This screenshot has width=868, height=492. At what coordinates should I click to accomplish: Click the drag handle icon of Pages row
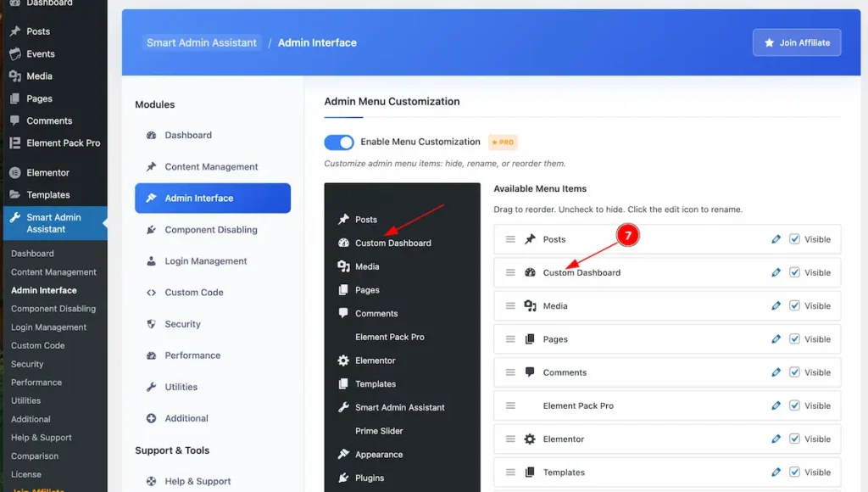tap(510, 339)
